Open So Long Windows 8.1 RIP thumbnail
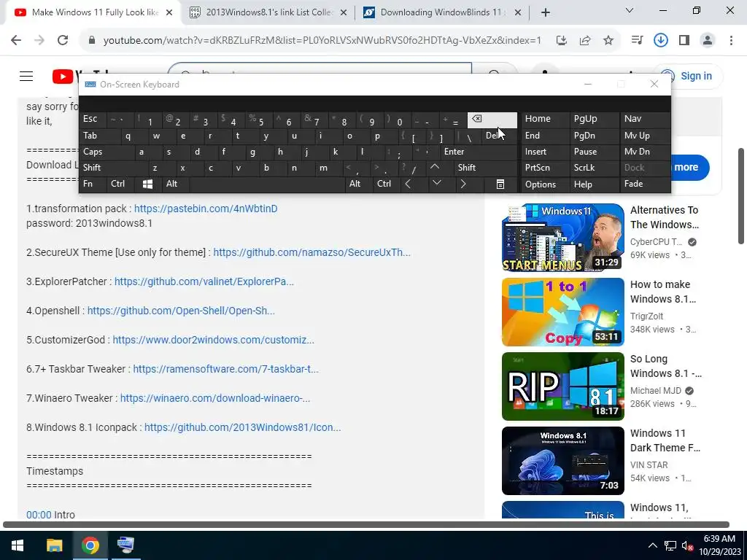 pyautogui.click(x=563, y=386)
